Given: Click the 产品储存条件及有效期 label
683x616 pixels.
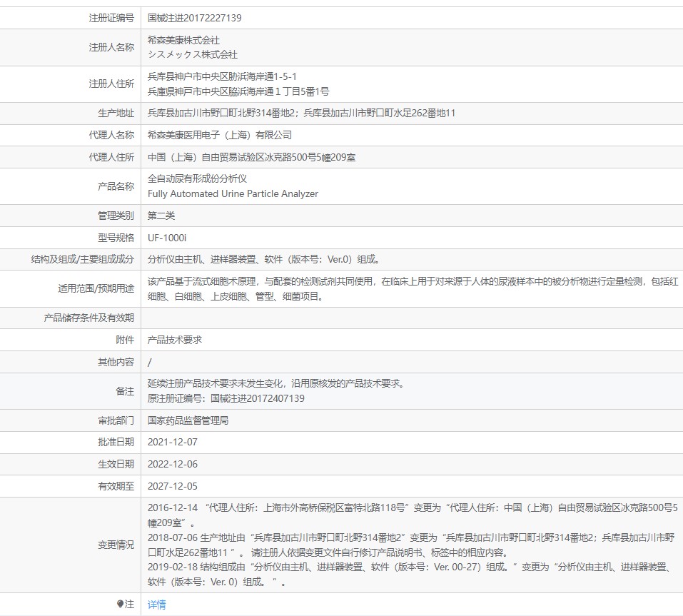Looking at the screenshot, I should (89, 318).
